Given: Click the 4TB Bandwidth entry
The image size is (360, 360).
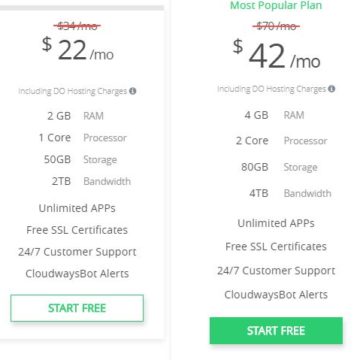Looking at the screenshot, I should [290, 193].
